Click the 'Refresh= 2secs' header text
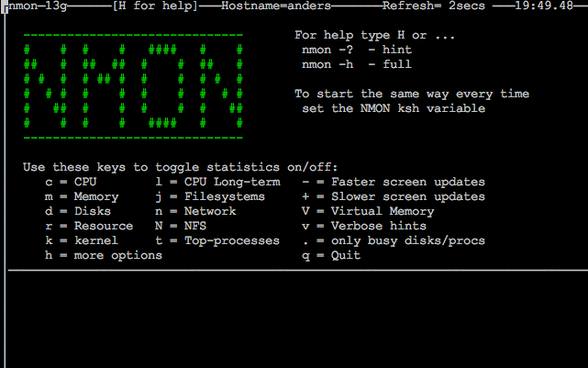 (434, 6)
